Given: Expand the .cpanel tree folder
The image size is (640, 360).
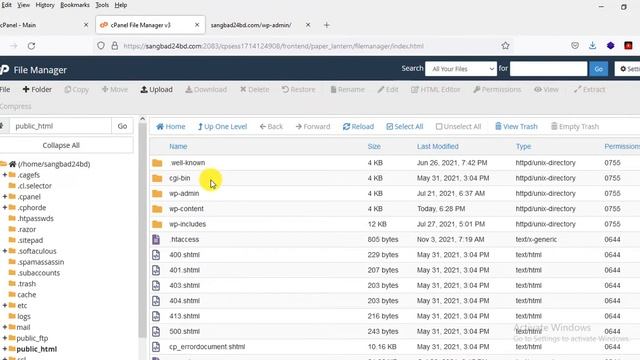Looking at the screenshot, I should [x=4, y=197].
